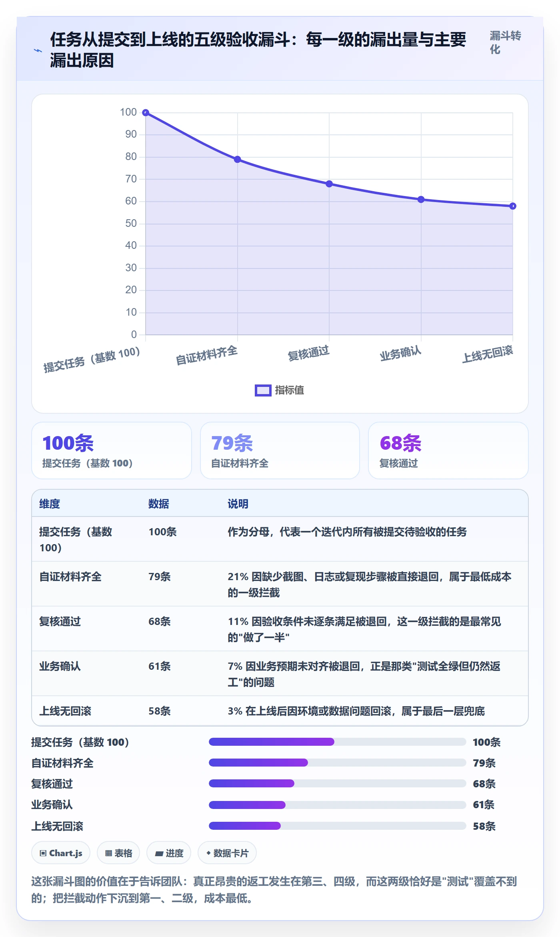Click the 漏斗转化 badge in the header
560x937 pixels.
click(506, 42)
